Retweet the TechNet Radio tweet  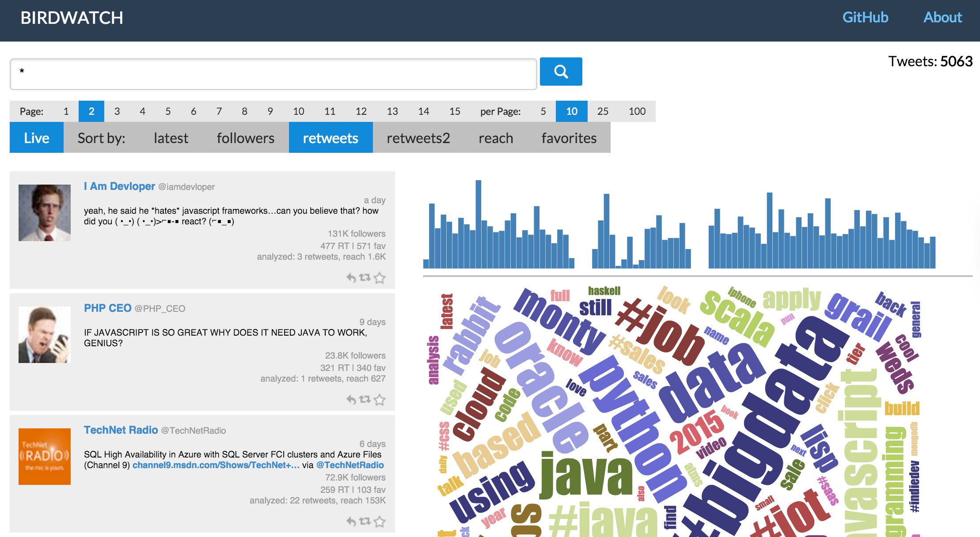[x=365, y=522]
